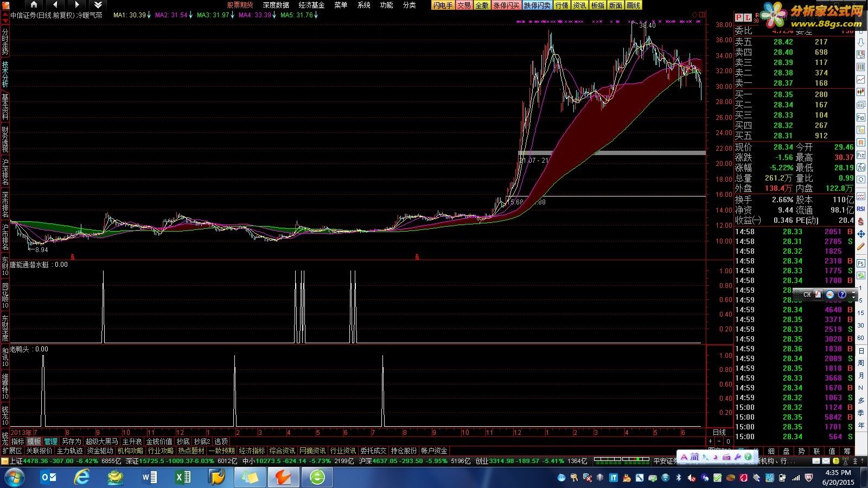Image resolution: width=868 pixels, height=488 pixels.
Task: Click the candlestick chart icon in right toolbar
Action: point(861,92)
